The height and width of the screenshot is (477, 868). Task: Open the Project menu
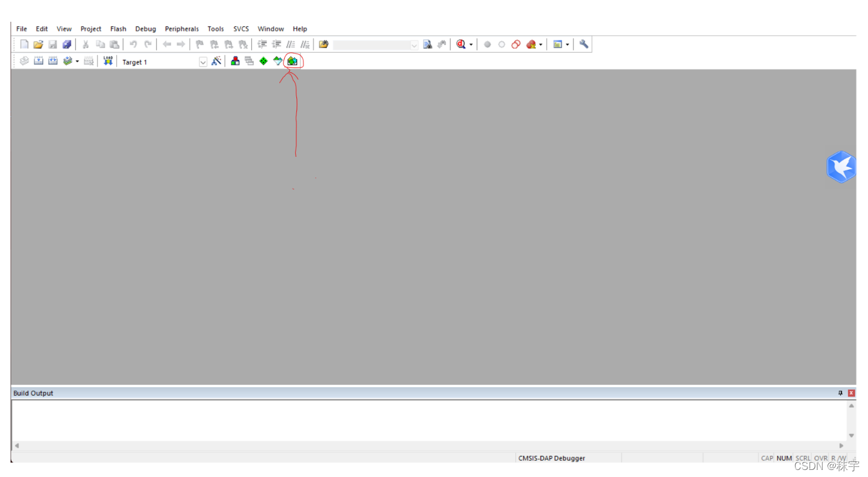(91, 29)
